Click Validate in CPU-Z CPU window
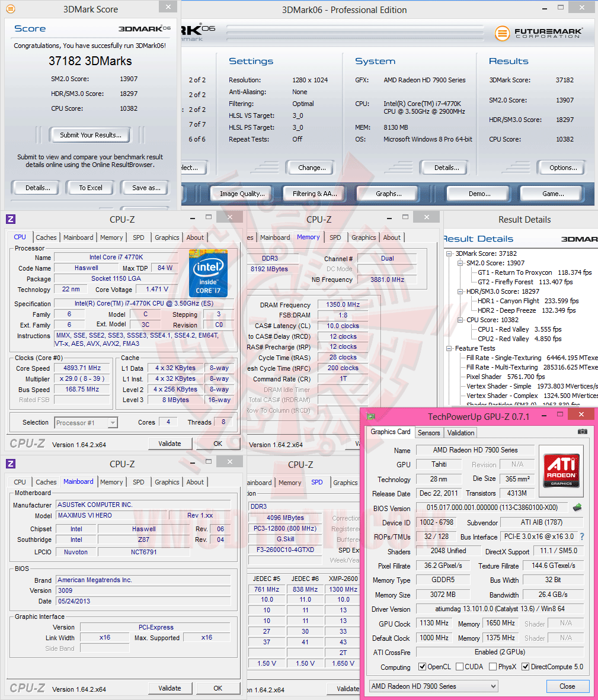Viewport: 598px width, 700px height. 170,444
